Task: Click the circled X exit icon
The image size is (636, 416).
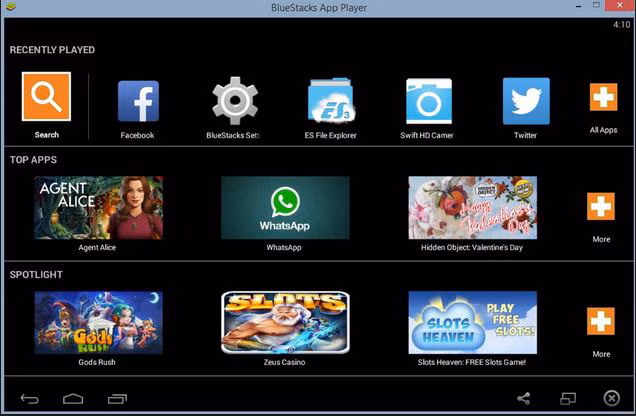Action: pyautogui.click(x=611, y=398)
